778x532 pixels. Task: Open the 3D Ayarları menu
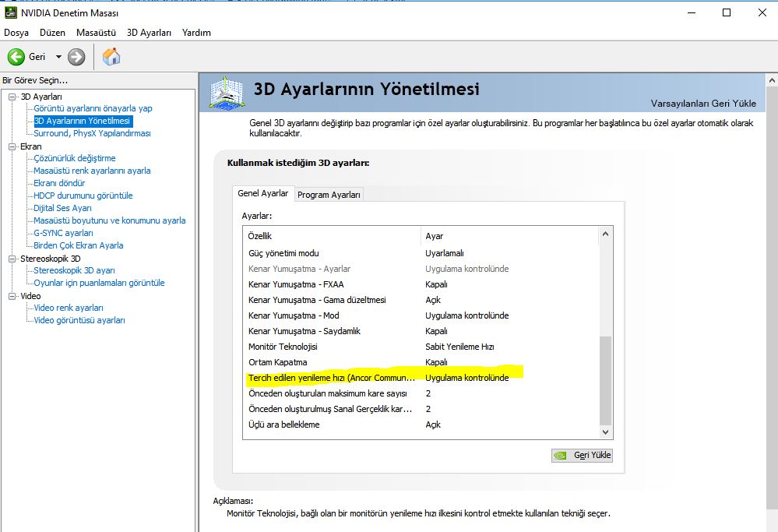click(149, 33)
